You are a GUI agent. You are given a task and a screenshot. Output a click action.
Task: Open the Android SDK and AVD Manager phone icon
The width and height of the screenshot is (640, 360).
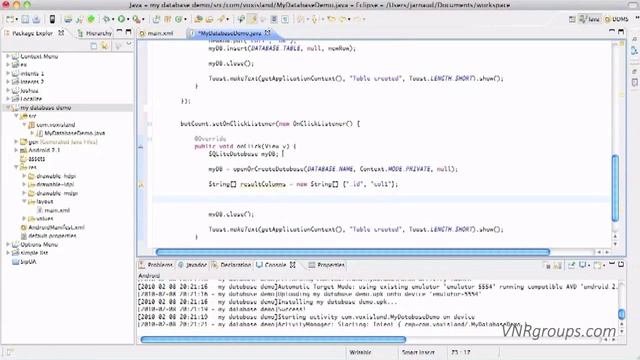(52, 19)
